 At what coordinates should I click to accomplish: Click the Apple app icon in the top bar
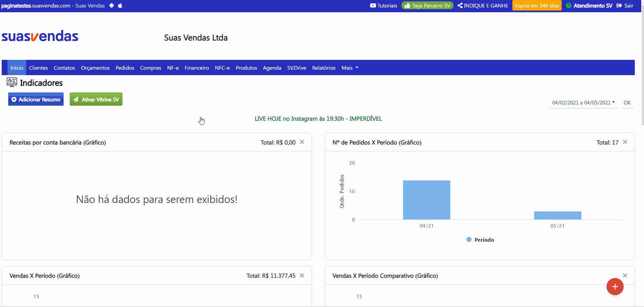(120, 5)
